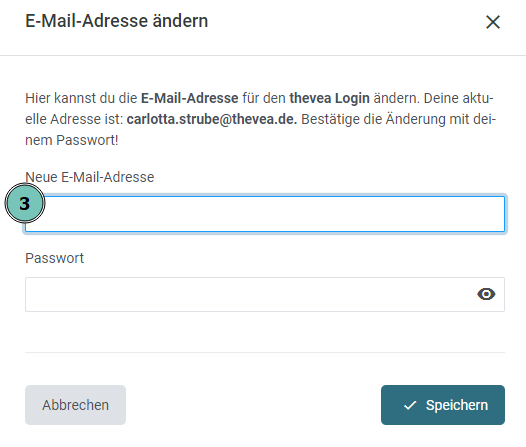The width and height of the screenshot is (526, 447).
Task: Click the horizontal divider above Abbrechen
Action: tap(265, 352)
